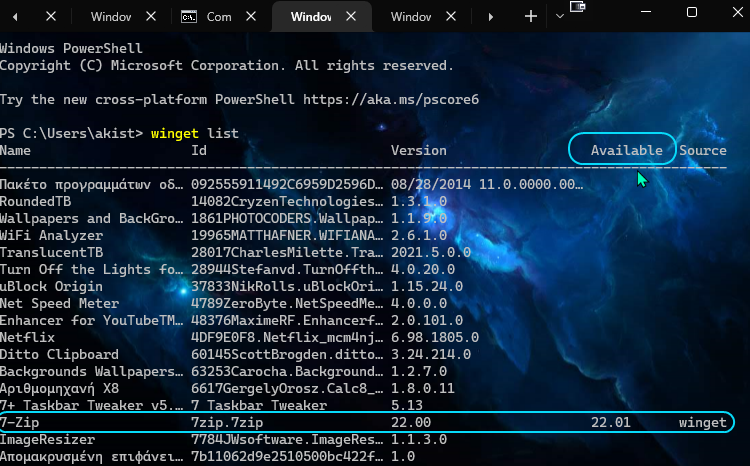Click the 'Πακέτο προγραμμάτων οδ…' name
This screenshot has height=466, width=750.
coord(91,185)
